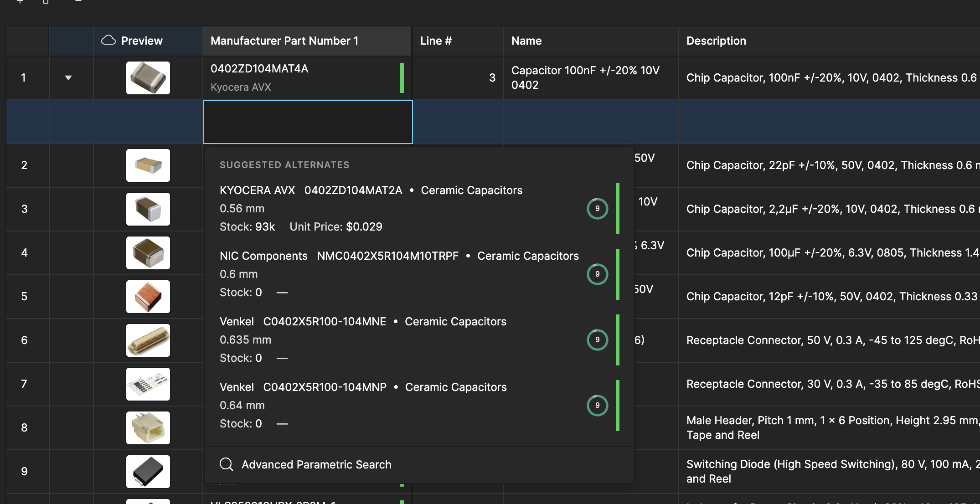Click the health score badge on the NIC Components alternate

pos(597,274)
